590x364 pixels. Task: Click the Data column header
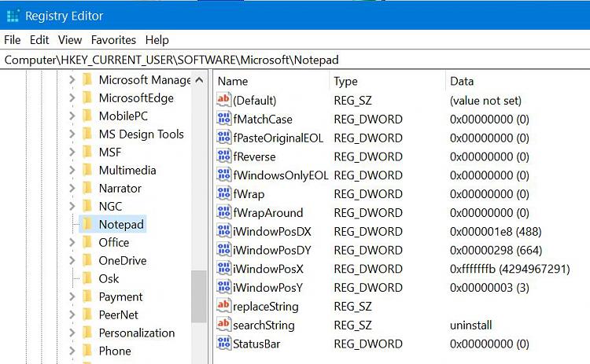tap(518, 81)
